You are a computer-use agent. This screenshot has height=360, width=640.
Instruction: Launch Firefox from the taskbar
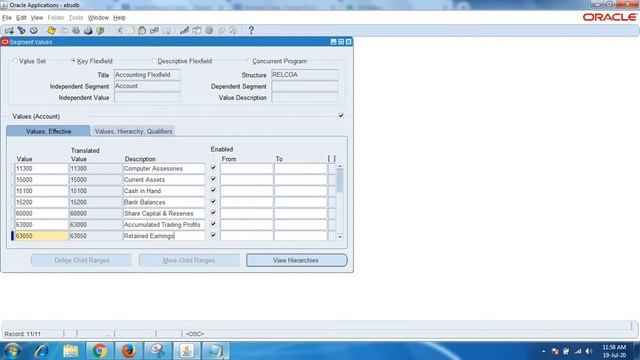tap(129, 351)
